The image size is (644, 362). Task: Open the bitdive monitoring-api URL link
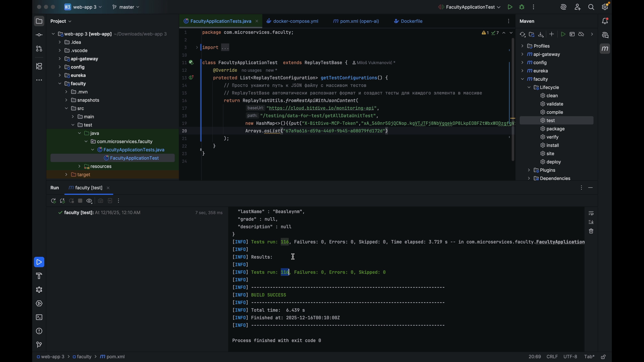pyautogui.click(x=322, y=108)
